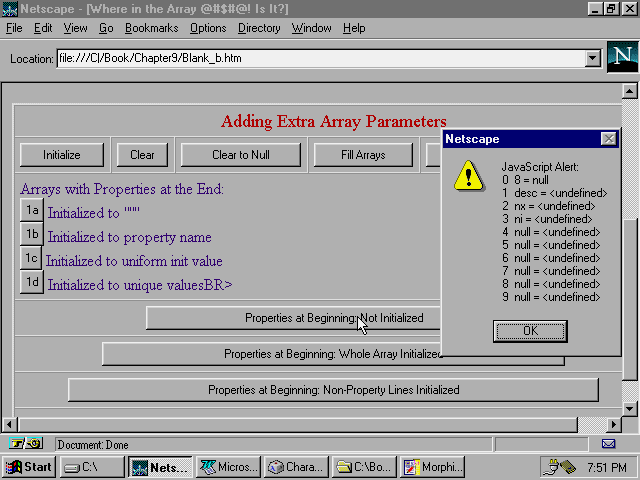Switch to the Morphi... taskbar window

point(432,467)
